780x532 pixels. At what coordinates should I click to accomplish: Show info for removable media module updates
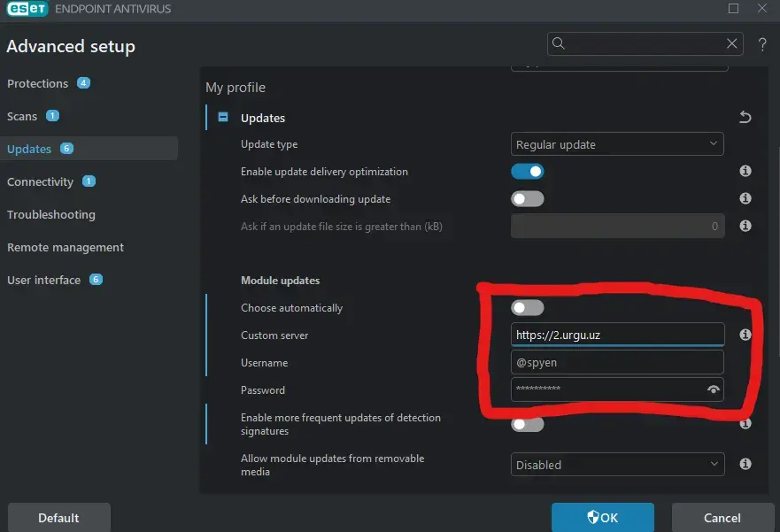[x=745, y=464]
